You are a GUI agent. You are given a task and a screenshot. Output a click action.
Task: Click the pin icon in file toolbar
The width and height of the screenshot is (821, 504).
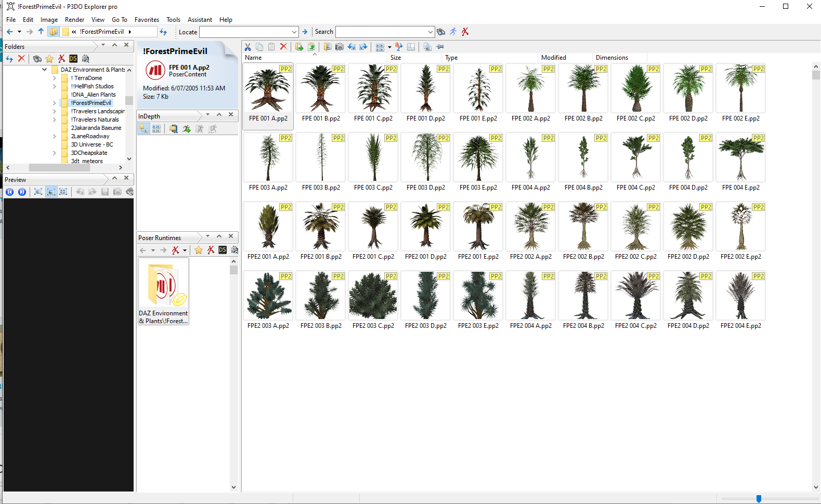(x=440, y=47)
